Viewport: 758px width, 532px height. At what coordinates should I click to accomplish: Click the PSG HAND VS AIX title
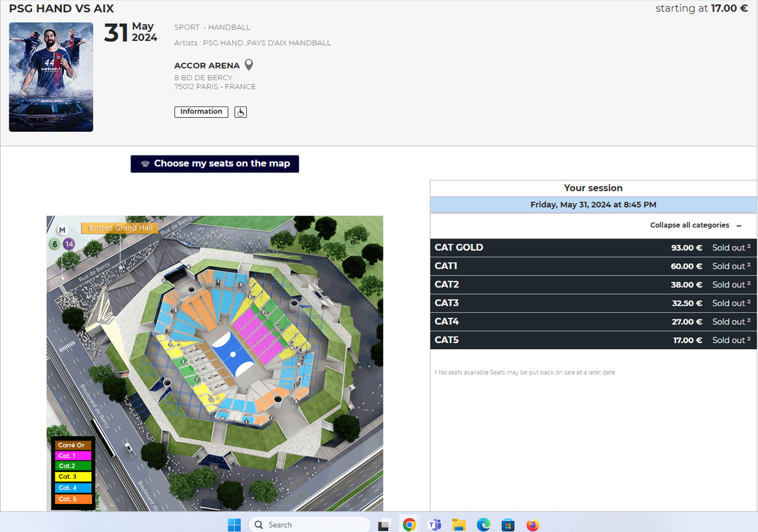click(x=61, y=9)
